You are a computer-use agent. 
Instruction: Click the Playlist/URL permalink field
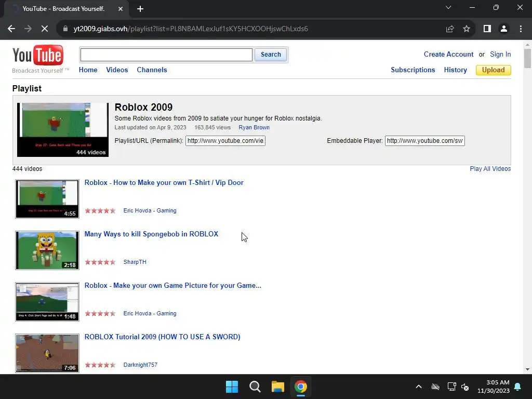[225, 141]
